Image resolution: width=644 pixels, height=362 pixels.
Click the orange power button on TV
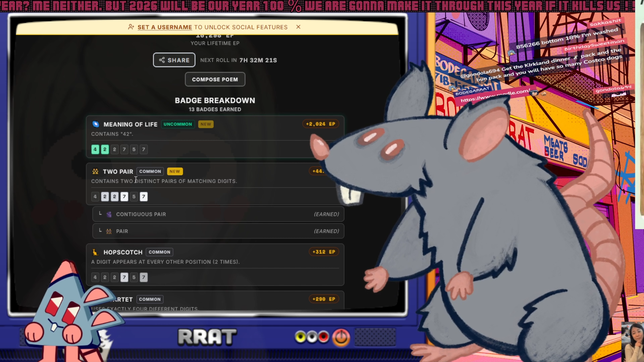[x=341, y=337]
